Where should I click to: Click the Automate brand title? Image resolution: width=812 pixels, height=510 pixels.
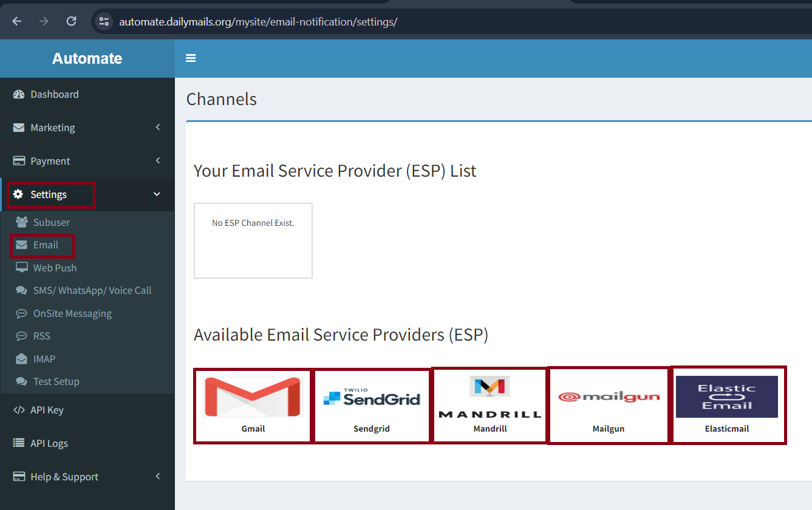pyautogui.click(x=87, y=58)
